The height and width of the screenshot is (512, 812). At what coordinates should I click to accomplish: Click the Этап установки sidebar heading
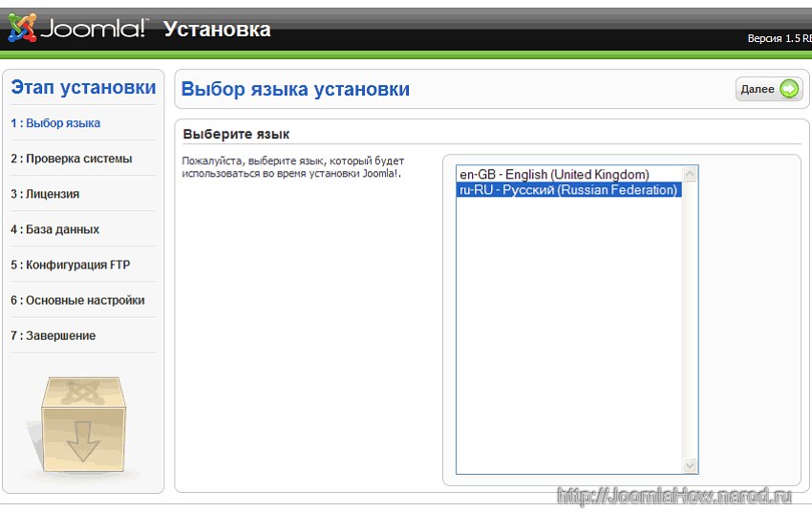click(x=83, y=87)
